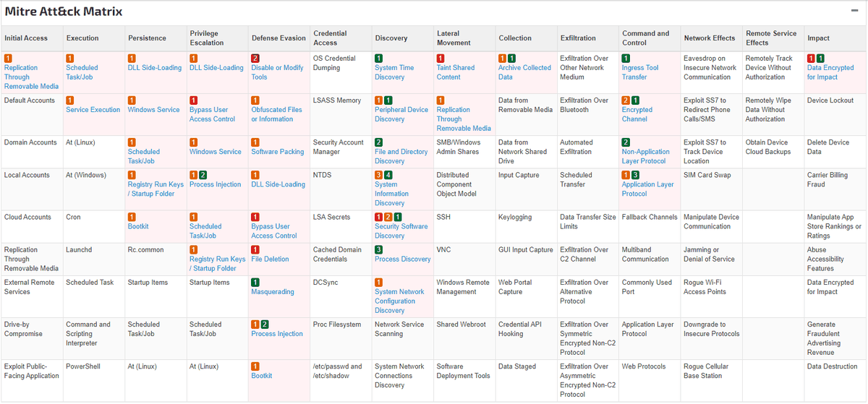Click green 3 badge above Process Discovery
The width and height of the screenshot is (868, 404).
click(378, 249)
